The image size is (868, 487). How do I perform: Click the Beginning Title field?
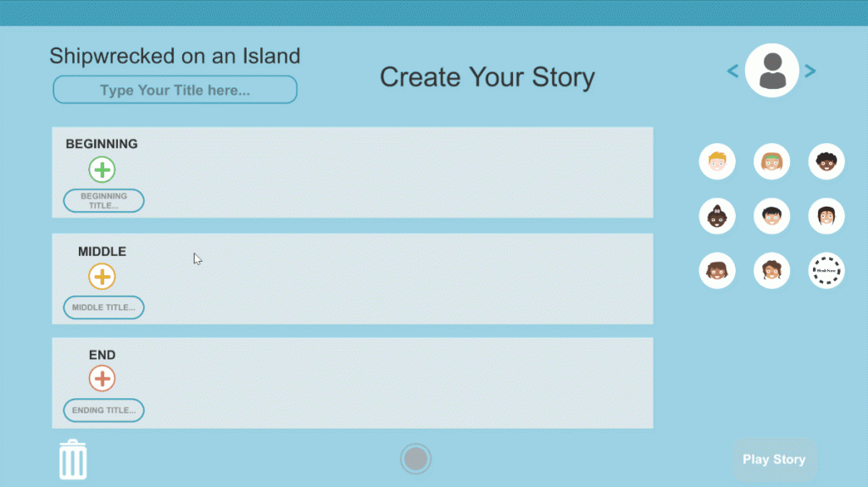[103, 201]
